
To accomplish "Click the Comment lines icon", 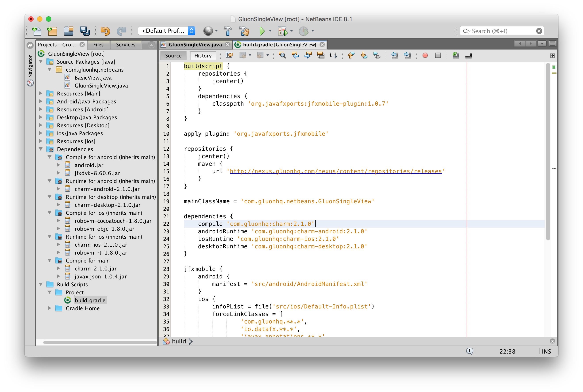I will 455,55.
